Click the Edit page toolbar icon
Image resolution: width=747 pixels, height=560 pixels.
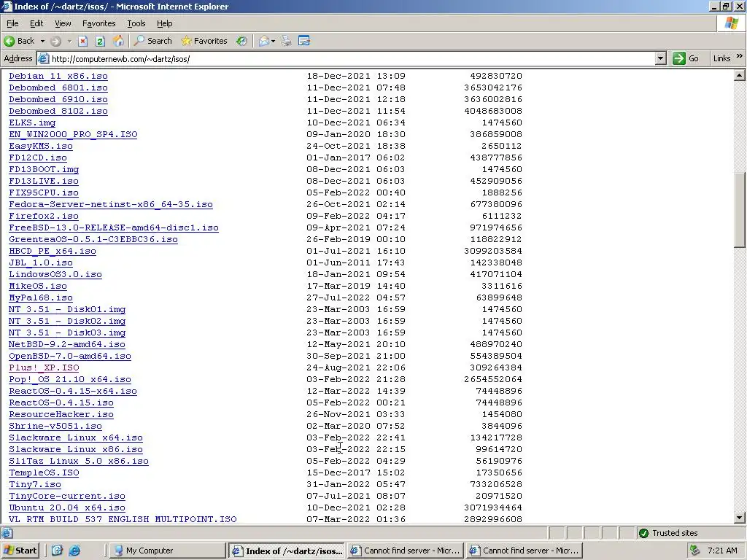(x=304, y=41)
